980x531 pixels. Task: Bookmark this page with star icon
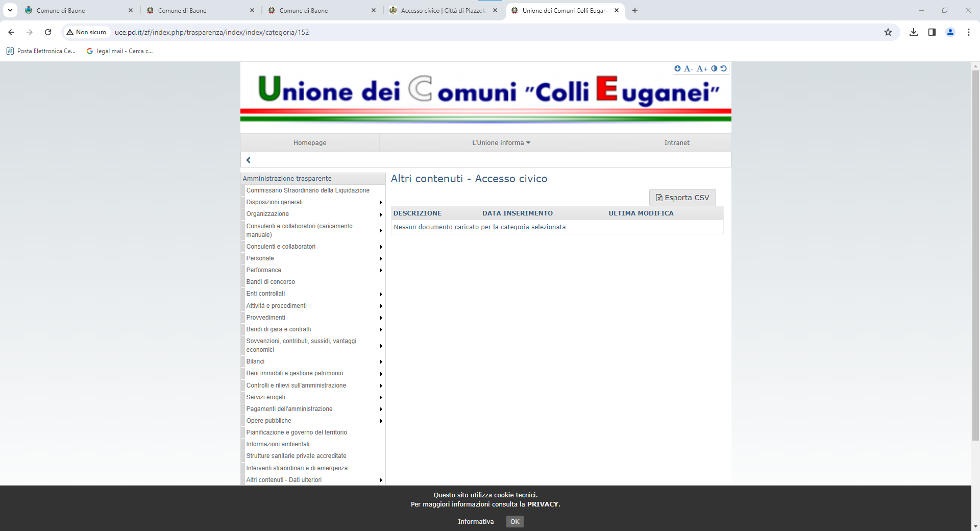(888, 32)
